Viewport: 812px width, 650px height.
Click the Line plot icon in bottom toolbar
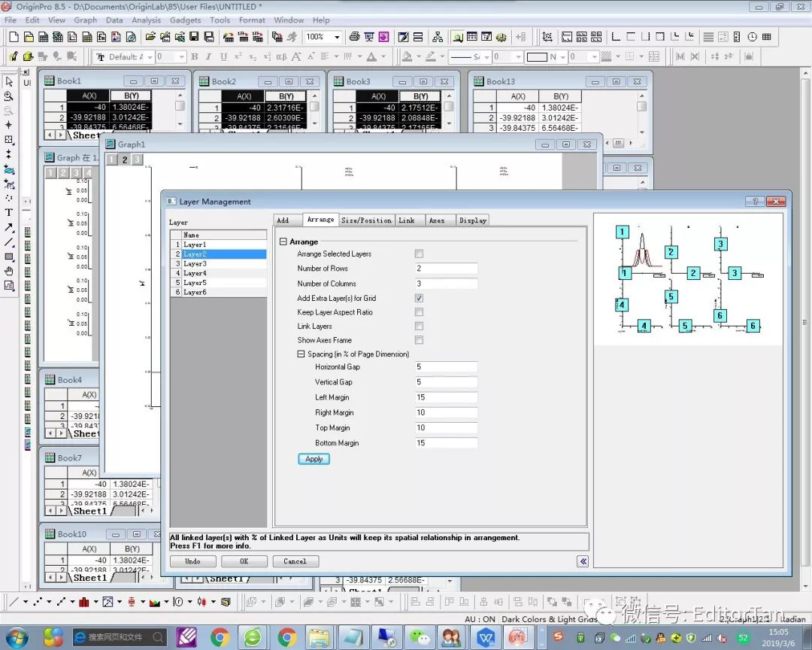[x=14, y=602]
